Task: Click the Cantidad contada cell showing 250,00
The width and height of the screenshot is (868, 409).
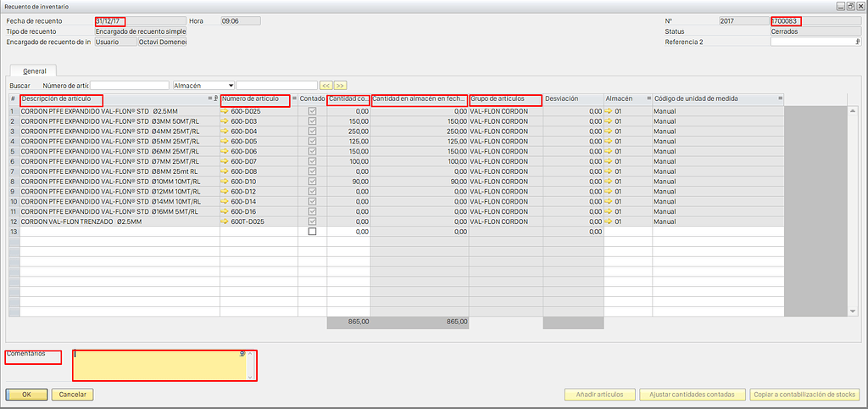Action: (x=348, y=132)
